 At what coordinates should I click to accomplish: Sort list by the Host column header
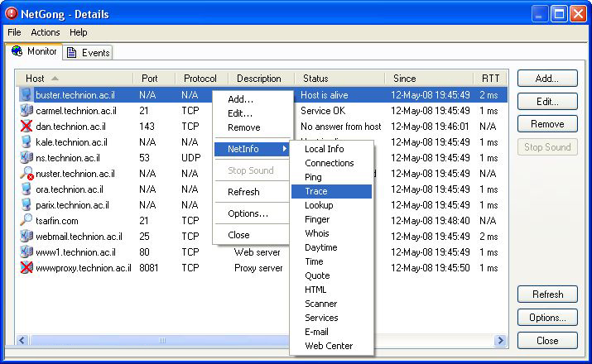pos(75,79)
